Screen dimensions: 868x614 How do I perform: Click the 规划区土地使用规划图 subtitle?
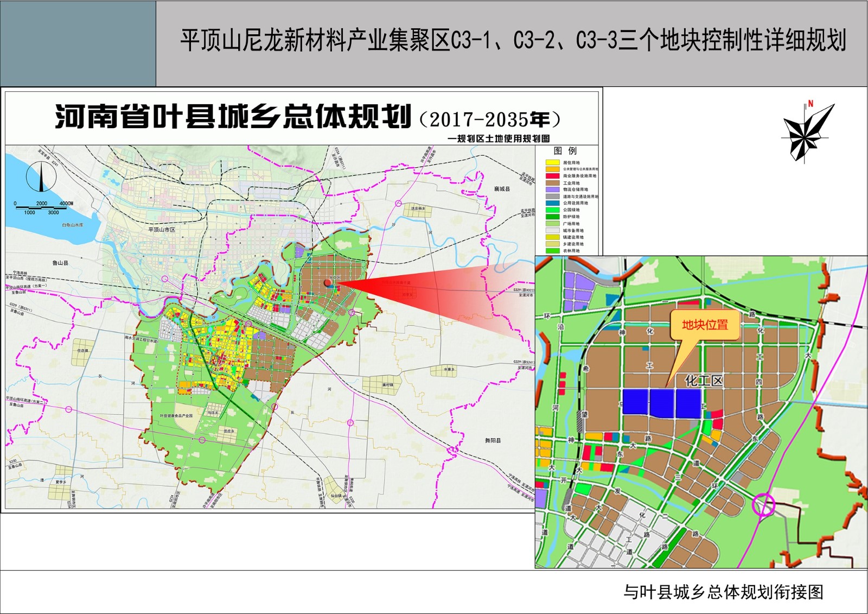[501, 138]
